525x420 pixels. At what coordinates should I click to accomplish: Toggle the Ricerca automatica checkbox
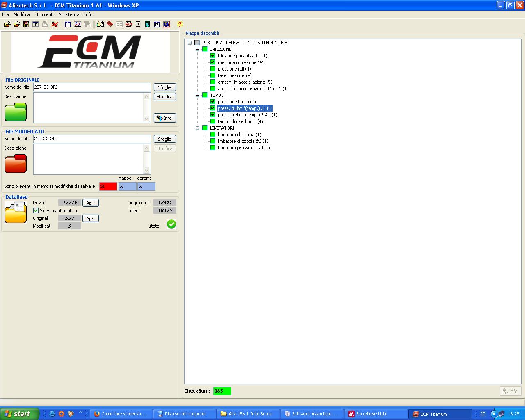(x=36, y=211)
